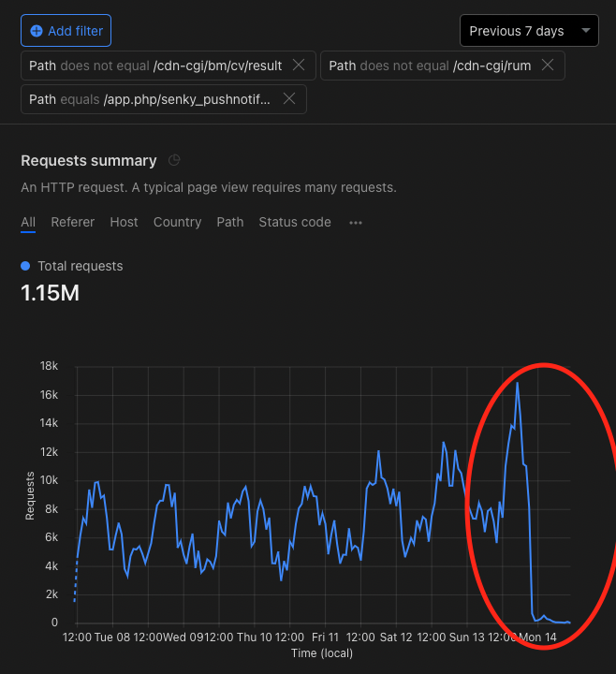Image resolution: width=616 pixels, height=674 pixels.
Task: Switch to the Referer tab
Action: tap(73, 222)
